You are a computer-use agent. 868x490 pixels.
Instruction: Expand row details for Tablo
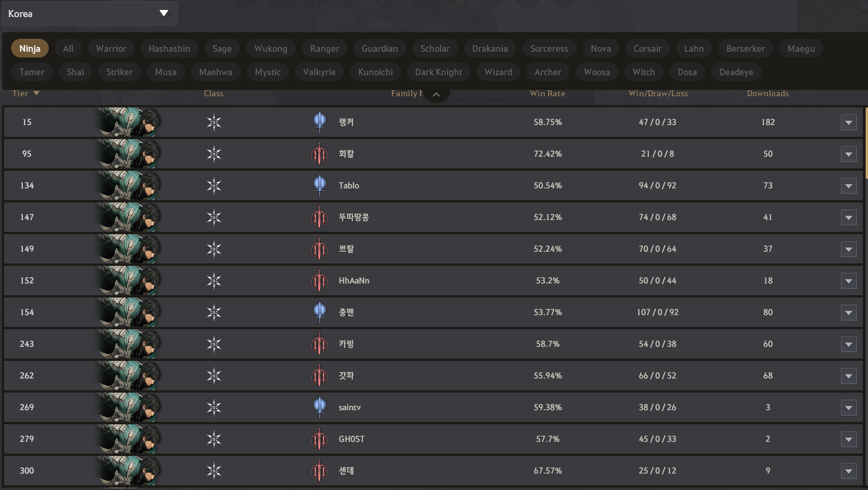(849, 186)
